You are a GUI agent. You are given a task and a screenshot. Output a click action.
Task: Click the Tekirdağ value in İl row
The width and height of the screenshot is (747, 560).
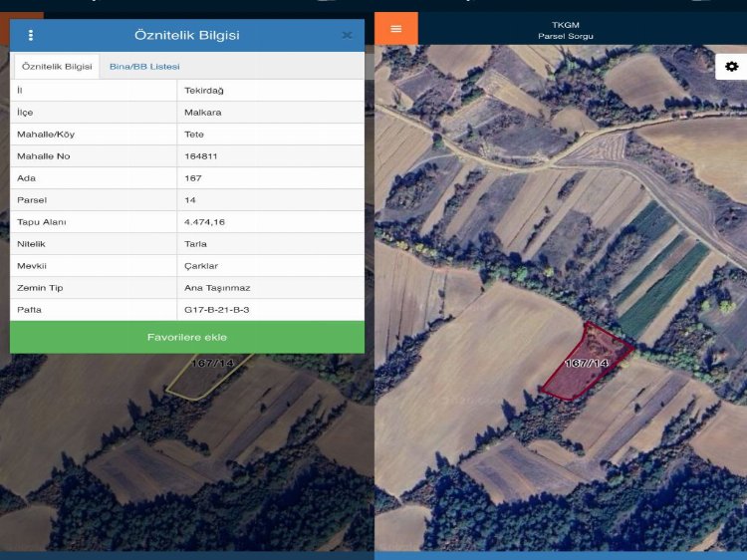(202, 91)
